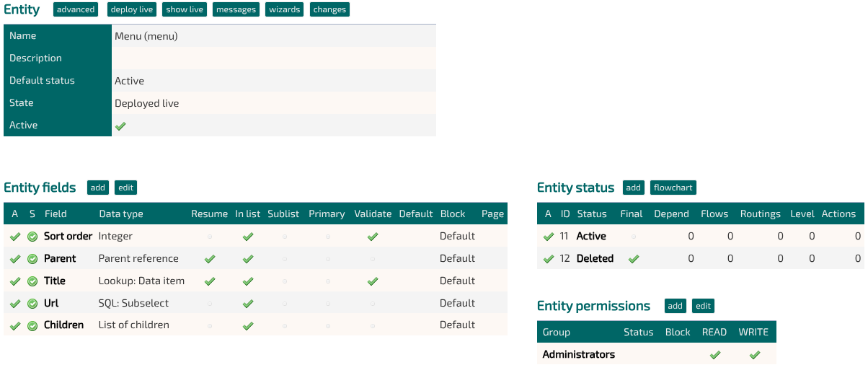Click the 'SQL: Subselect' data type cell
Screen dimensions: 868x365
coord(133,303)
